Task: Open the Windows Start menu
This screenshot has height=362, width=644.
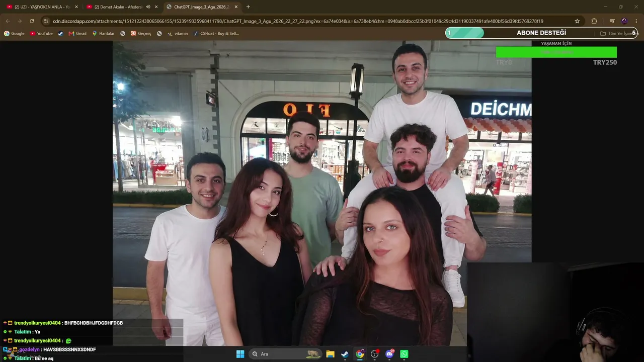Action: pos(240,354)
